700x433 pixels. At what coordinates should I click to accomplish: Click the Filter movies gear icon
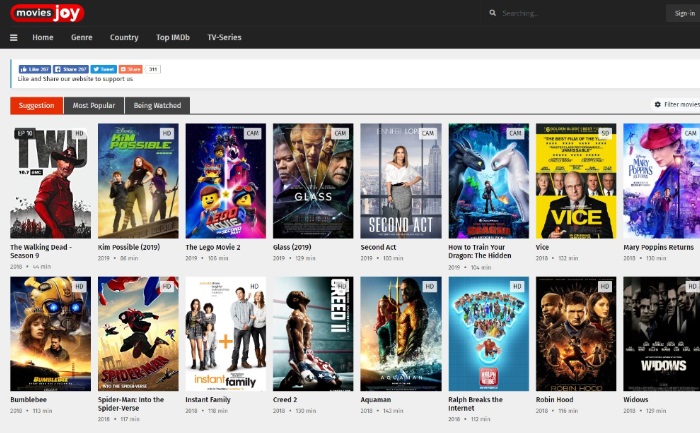click(x=658, y=104)
